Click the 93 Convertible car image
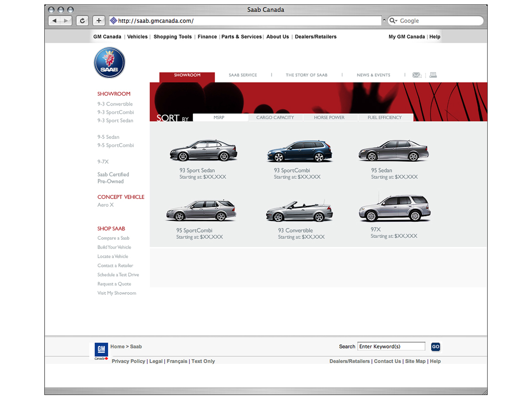This screenshot has height=399, width=532. pyautogui.click(x=299, y=211)
